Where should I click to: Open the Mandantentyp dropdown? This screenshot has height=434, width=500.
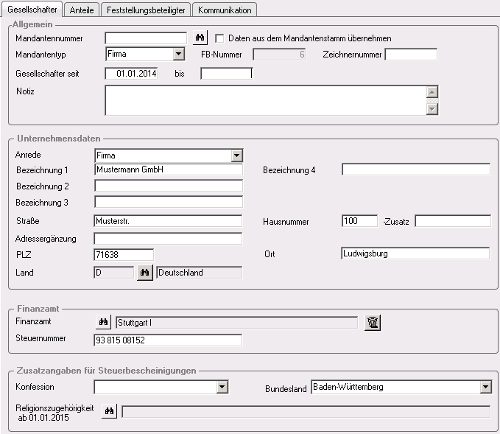click(x=179, y=54)
